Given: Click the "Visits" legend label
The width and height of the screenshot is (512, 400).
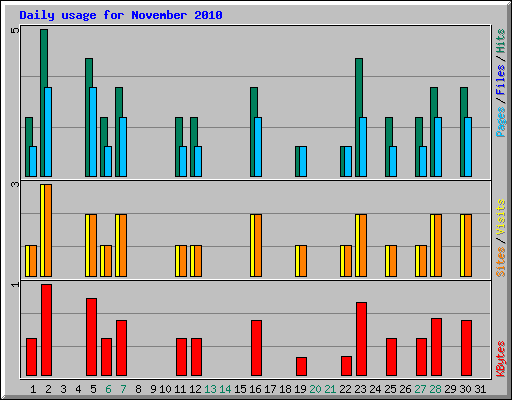Looking at the screenshot, I should tap(501, 217).
